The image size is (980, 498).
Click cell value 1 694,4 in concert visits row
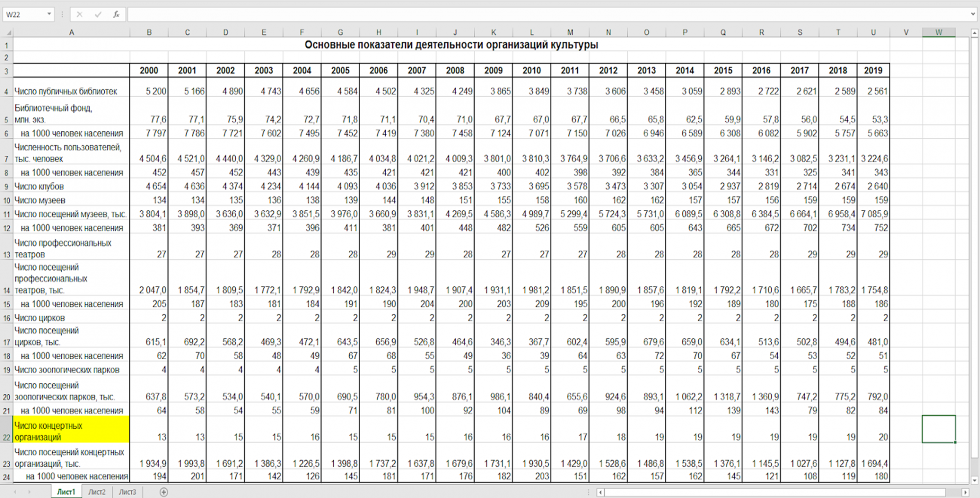873,457
